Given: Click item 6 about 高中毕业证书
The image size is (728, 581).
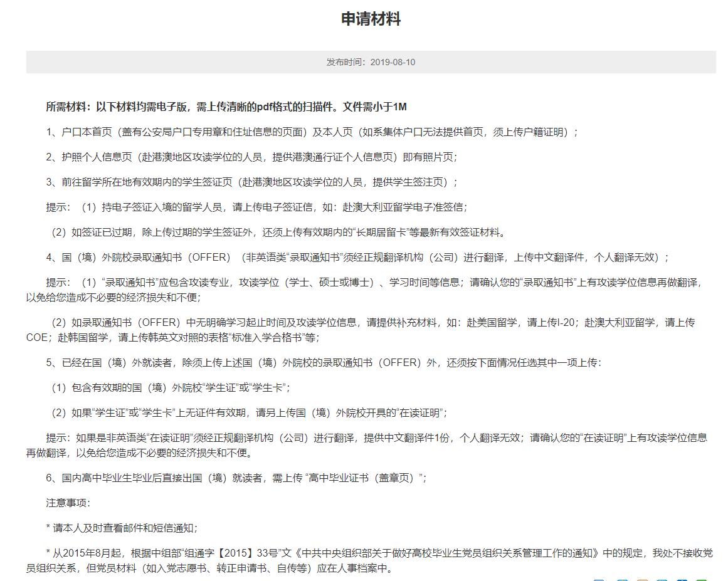Looking at the screenshot, I should pos(236,478).
